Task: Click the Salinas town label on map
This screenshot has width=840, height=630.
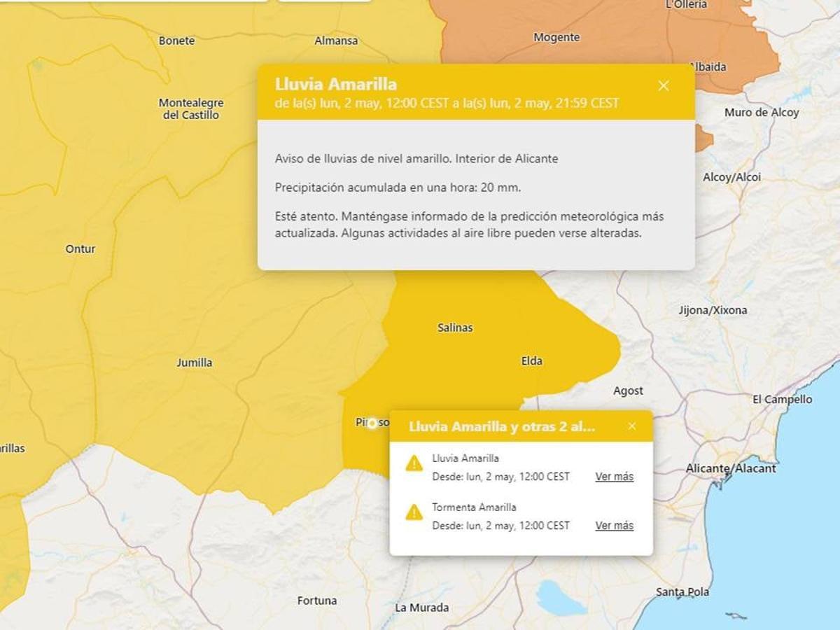Action: click(x=455, y=328)
